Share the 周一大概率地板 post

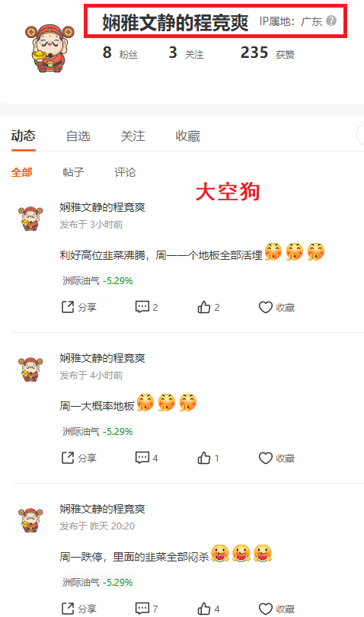[79, 458]
